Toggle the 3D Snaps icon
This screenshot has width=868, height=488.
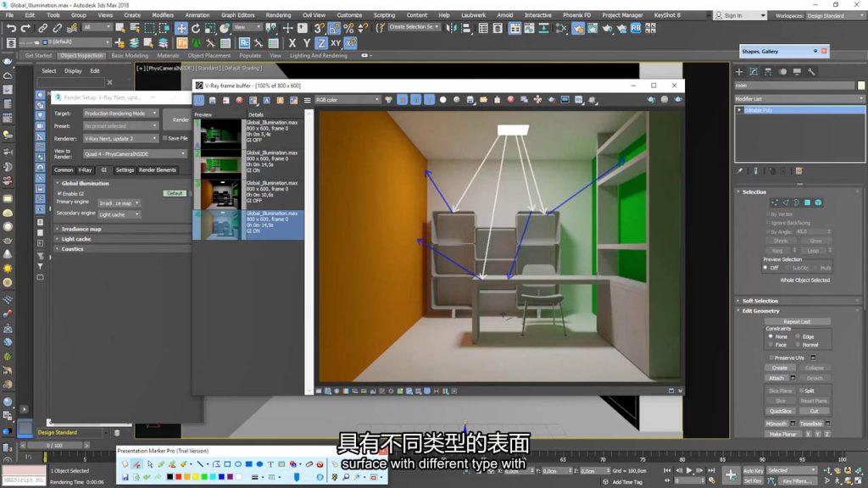click(320, 28)
